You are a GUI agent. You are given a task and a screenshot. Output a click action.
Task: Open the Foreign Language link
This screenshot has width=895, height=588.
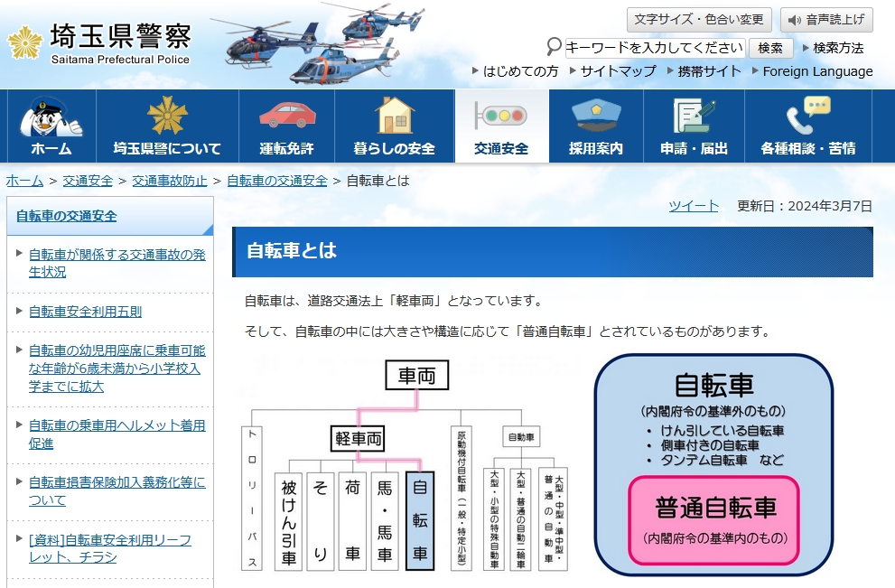tap(817, 71)
